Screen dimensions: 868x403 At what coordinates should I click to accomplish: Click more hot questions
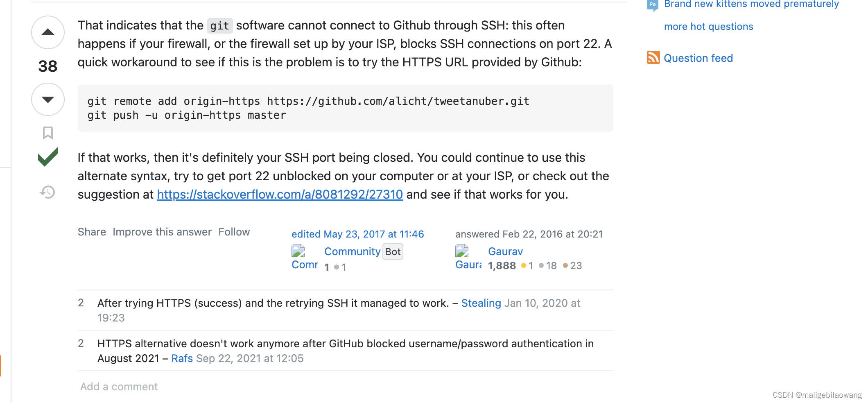(x=708, y=26)
